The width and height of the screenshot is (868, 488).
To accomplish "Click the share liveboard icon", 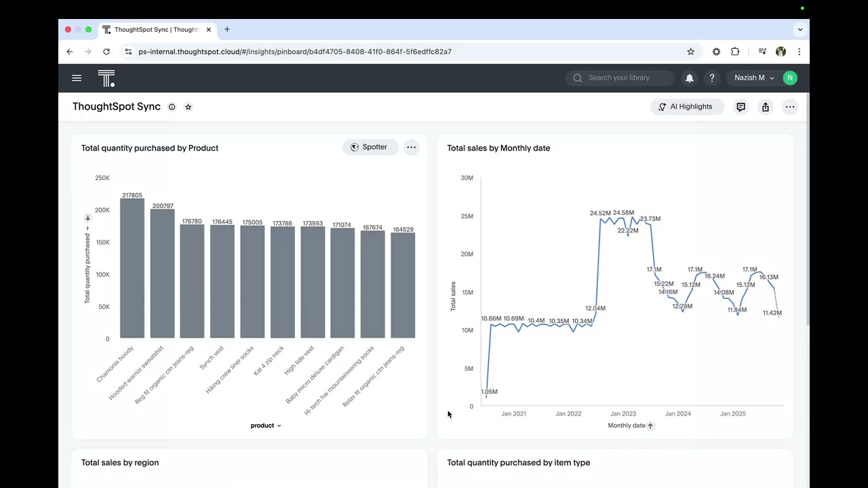I will coord(766,107).
